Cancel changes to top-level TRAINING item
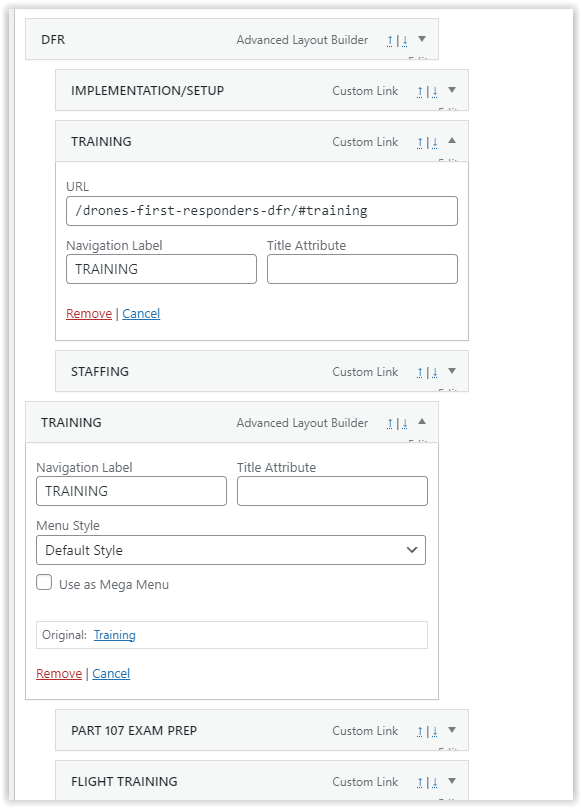This screenshot has height=808, width=581. tap(111, 674)
